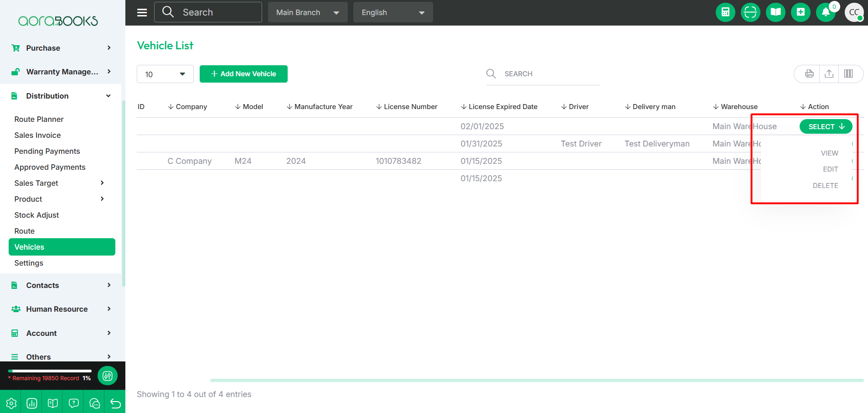
Task: Open the Main Branch dropdown
Action: [x=308, y=12]
